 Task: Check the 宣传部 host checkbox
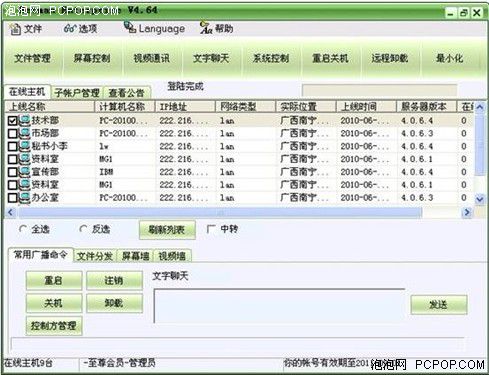click(x=12, y=172)
